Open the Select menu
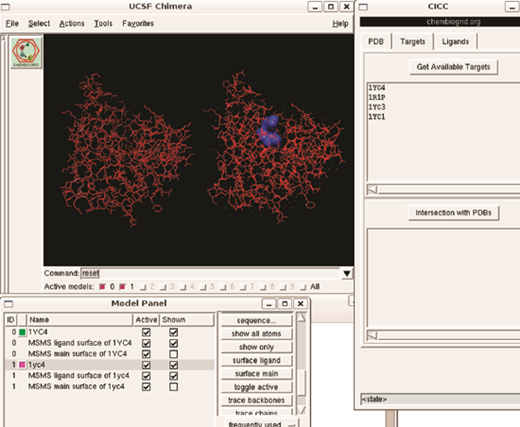Viewport: 520px width, 427px height. tap(39, 24)
